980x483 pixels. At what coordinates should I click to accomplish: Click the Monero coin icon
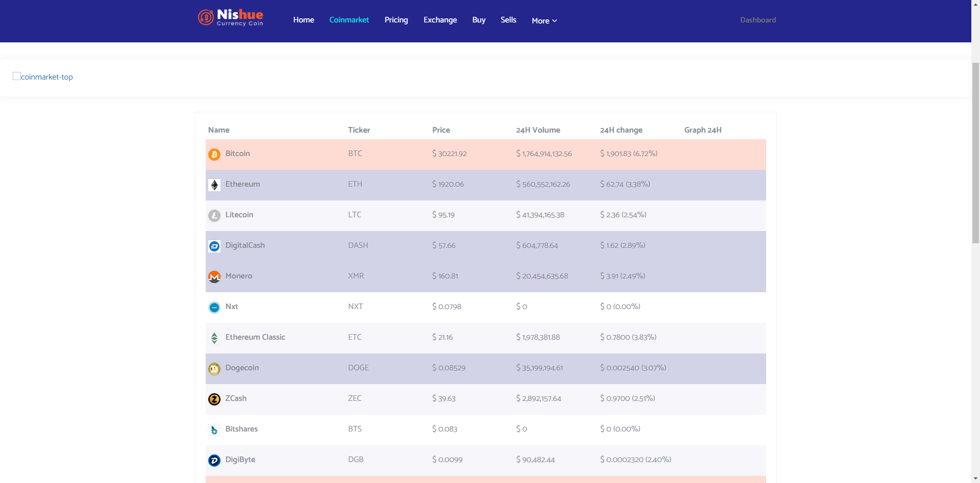[x=214, y=276]
